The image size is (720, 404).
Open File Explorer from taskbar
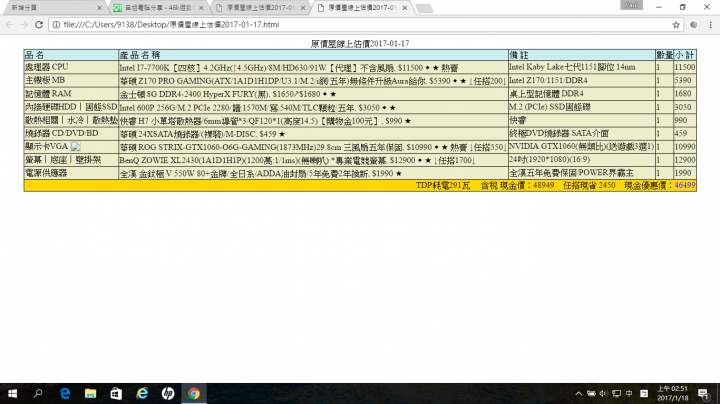click(x=90, y=393)
